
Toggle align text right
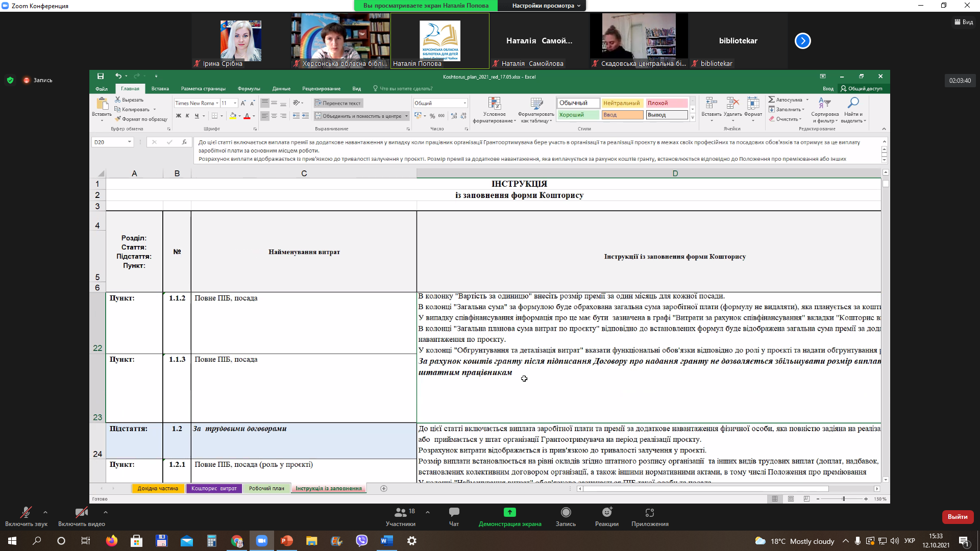coord(283,116)
